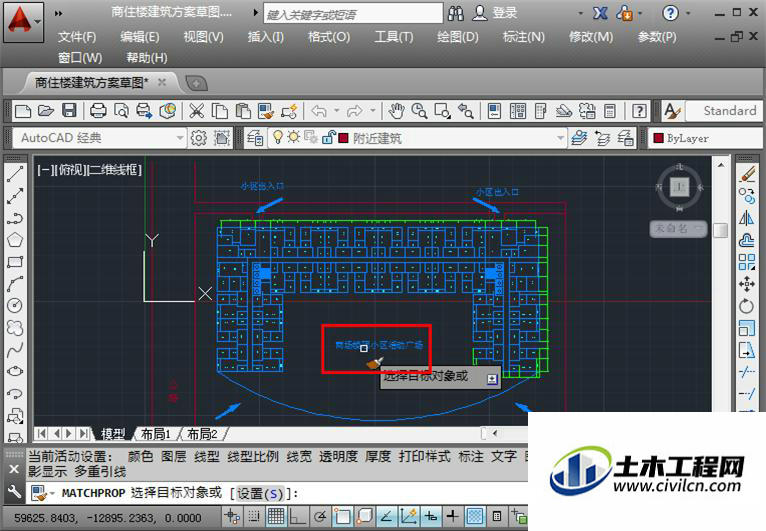
Task: Select the Circle draw tool
Action: [x=15, y=305]
